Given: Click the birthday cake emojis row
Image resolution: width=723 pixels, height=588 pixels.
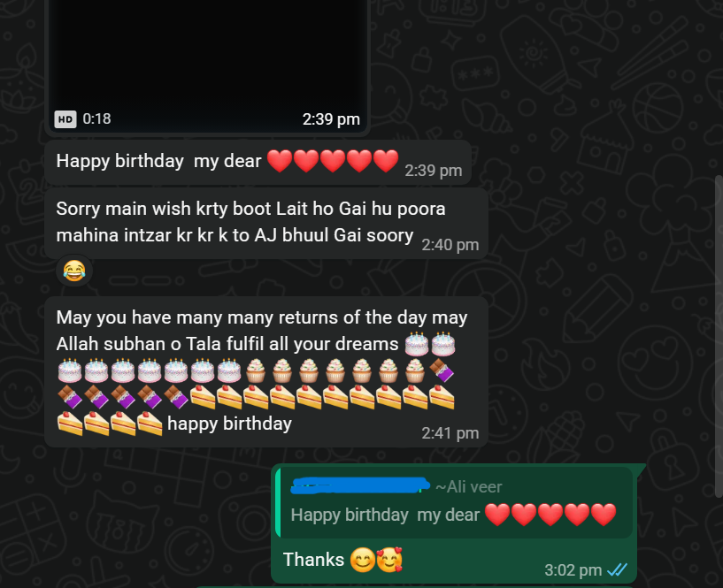Looking at the screenshot, I should point(150,370).
